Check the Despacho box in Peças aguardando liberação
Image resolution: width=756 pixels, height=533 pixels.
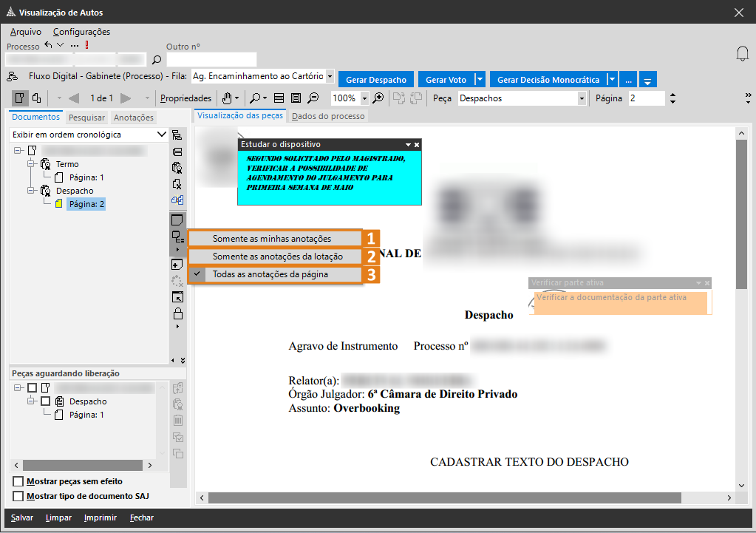45,401
